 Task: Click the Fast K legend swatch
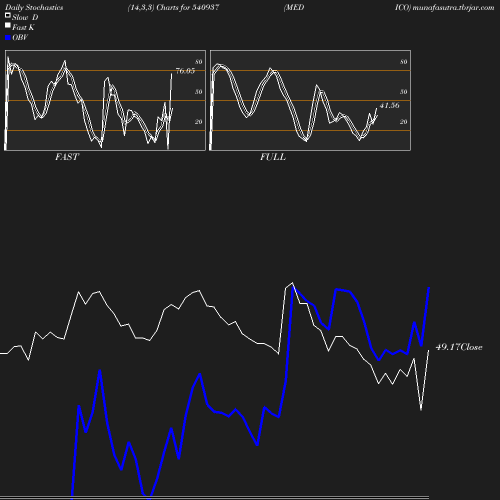point(8,25)
